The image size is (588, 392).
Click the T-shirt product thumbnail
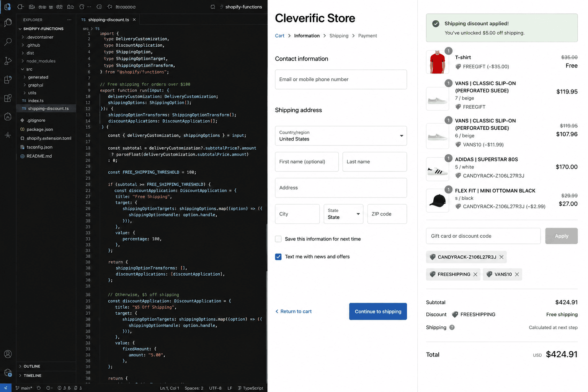[x=438, y=62]
